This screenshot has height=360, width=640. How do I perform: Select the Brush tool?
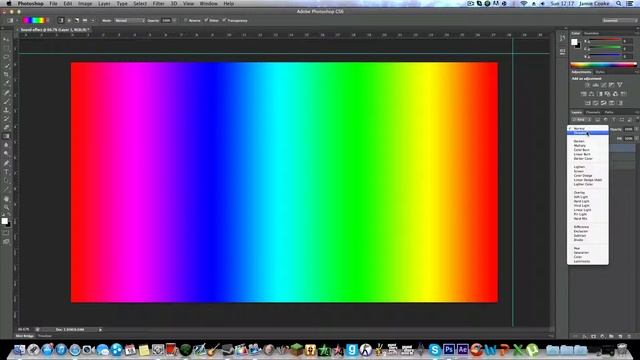point(6,102)
